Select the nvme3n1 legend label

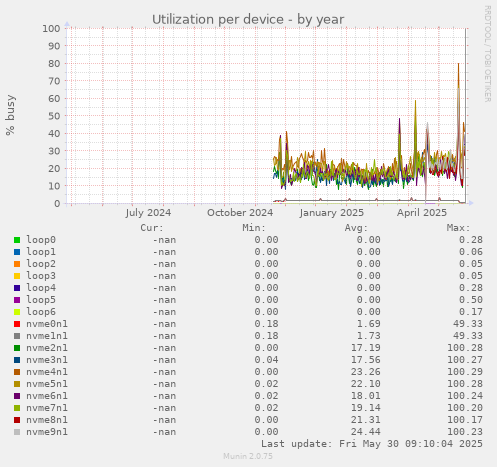47,360
